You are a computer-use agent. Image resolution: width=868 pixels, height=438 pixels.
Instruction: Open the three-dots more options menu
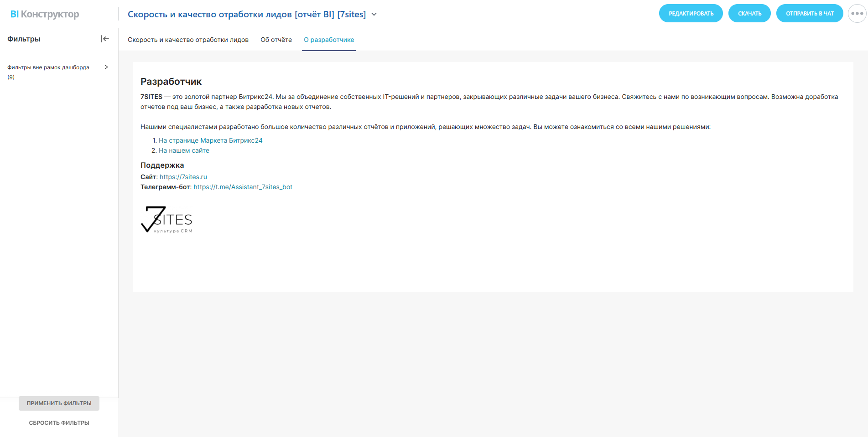click(x=857, y=14)
